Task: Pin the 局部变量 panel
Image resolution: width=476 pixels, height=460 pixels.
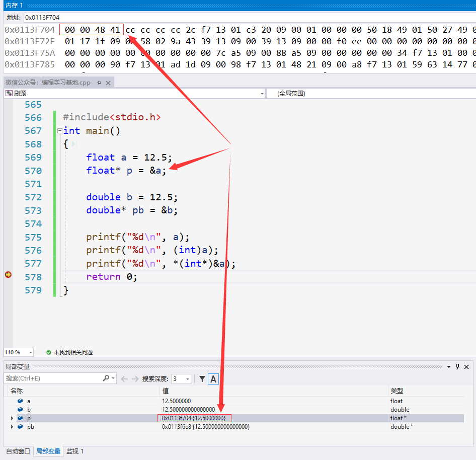Action: [x=457, y=366]
